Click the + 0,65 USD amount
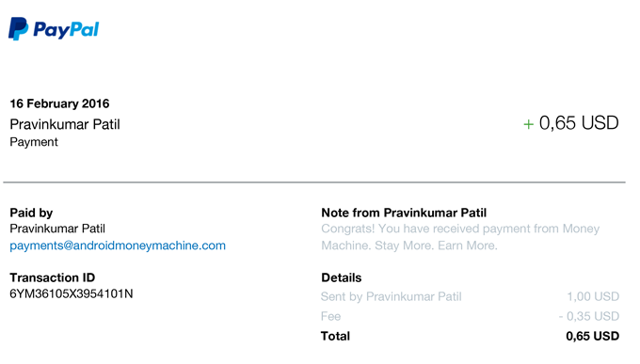The height and width of the screenshot is (364, 640). pyautogui.click(x=571, y=123)
